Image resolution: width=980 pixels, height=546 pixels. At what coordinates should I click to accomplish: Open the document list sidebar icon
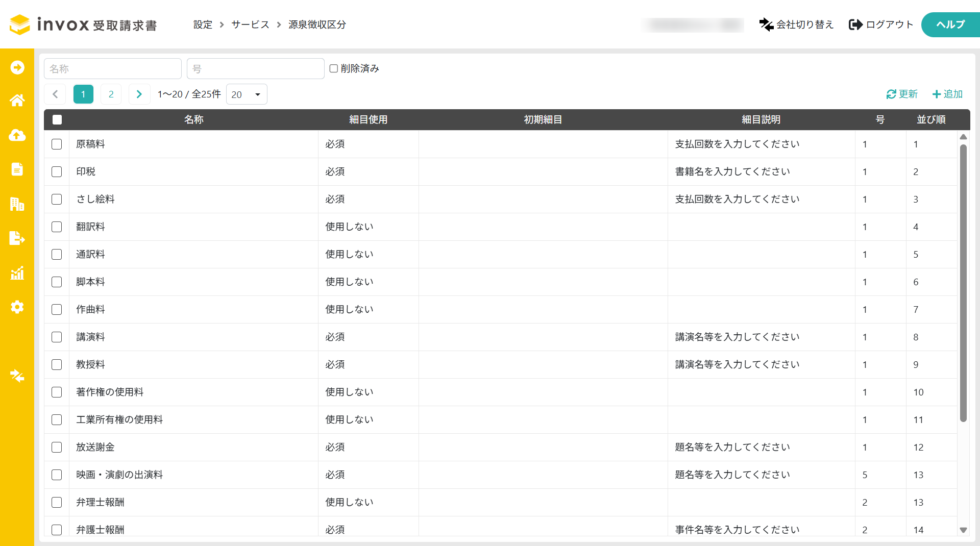click(17, 169)
